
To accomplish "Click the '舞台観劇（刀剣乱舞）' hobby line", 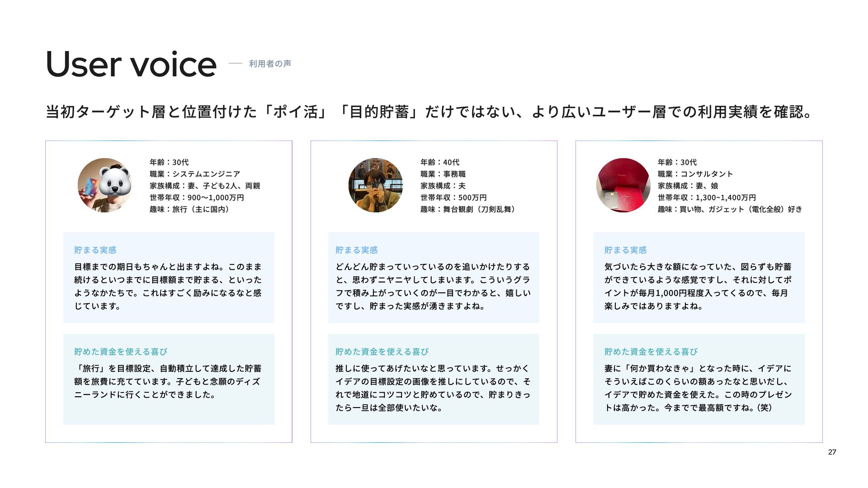I will click(469, 209).
